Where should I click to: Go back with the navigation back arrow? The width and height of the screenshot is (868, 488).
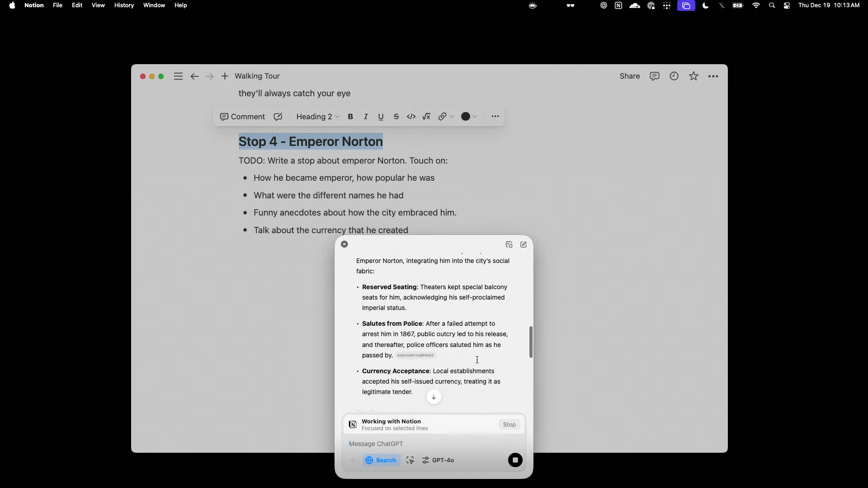tap(194, 76)
